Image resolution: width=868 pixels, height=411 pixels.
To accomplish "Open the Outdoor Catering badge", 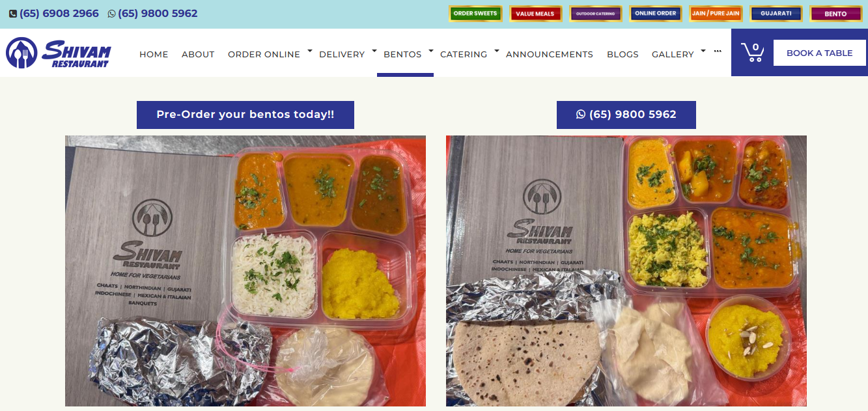I will pos(596,14).
